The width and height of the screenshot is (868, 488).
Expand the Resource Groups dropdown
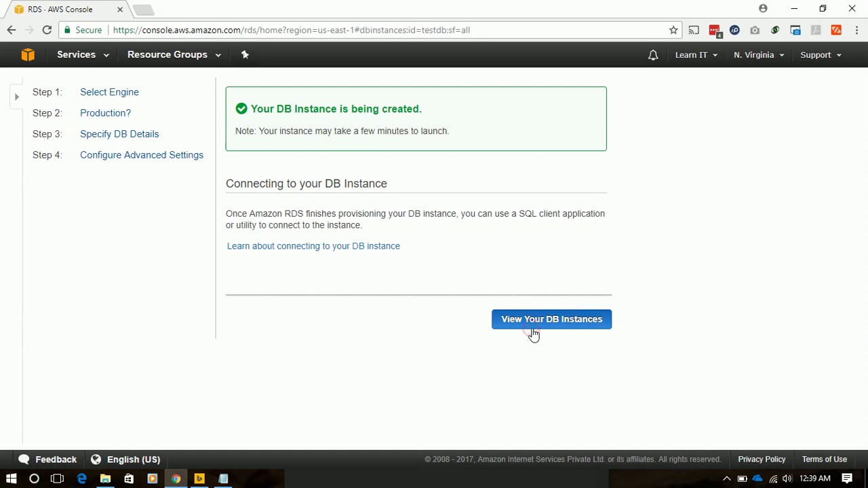[x=174, y=55]
